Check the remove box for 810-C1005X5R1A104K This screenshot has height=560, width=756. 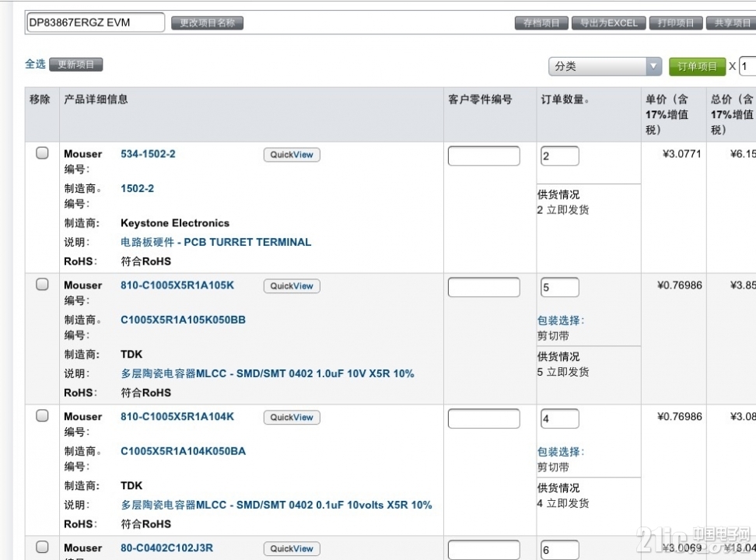(43, 416)
